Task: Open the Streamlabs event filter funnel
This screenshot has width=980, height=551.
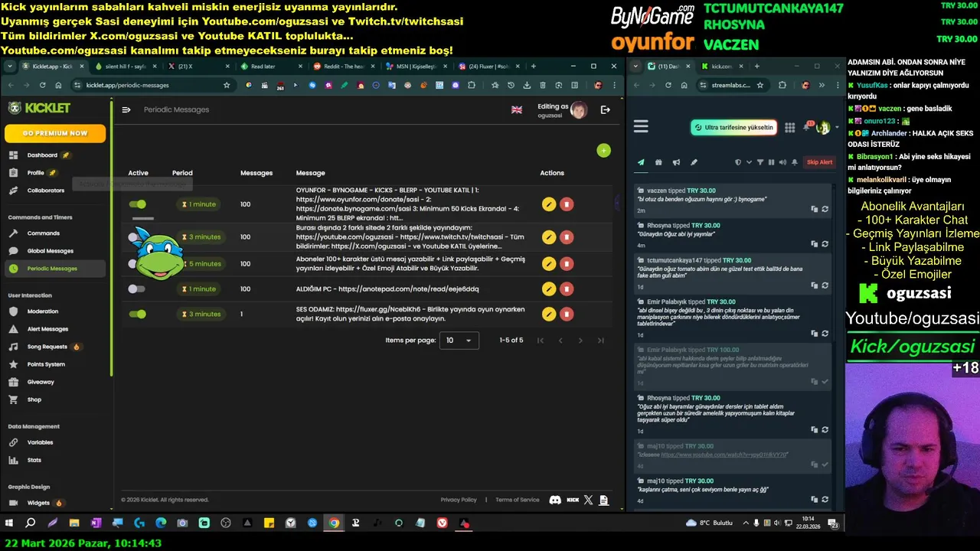Action: [x=760, y=162]
